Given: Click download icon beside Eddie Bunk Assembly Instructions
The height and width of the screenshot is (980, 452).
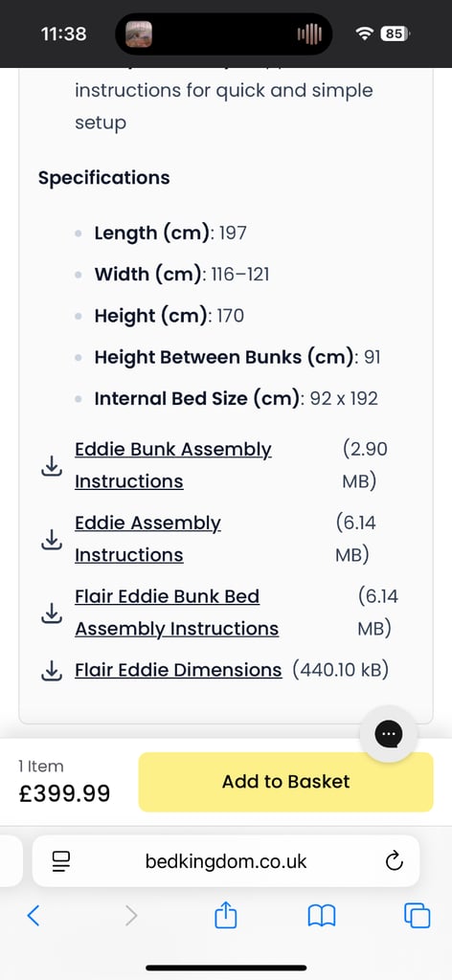Looking at the screenshot, I should point(52,466).
